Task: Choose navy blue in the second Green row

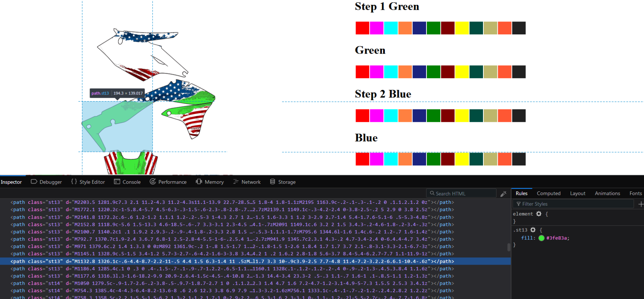Action: [x=419, y=72]
